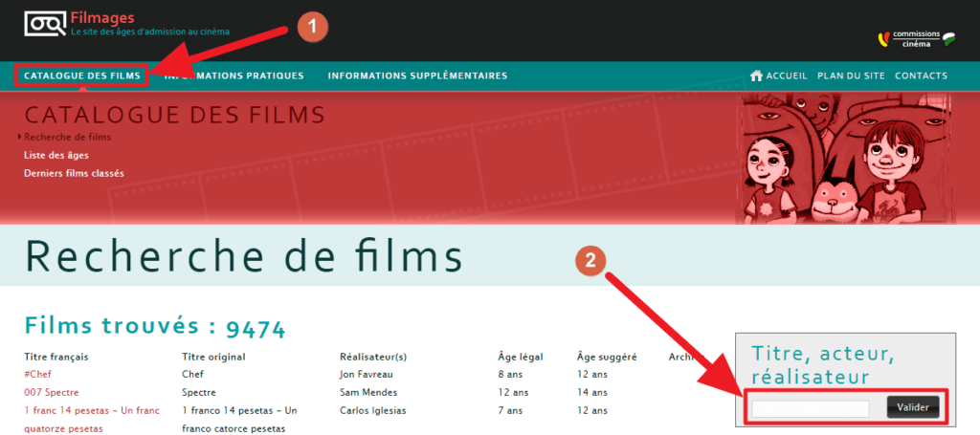This screenshot has width=980, height=435.
Task: Click the Réalisateur(s) column header
Action: pos(373,357)
